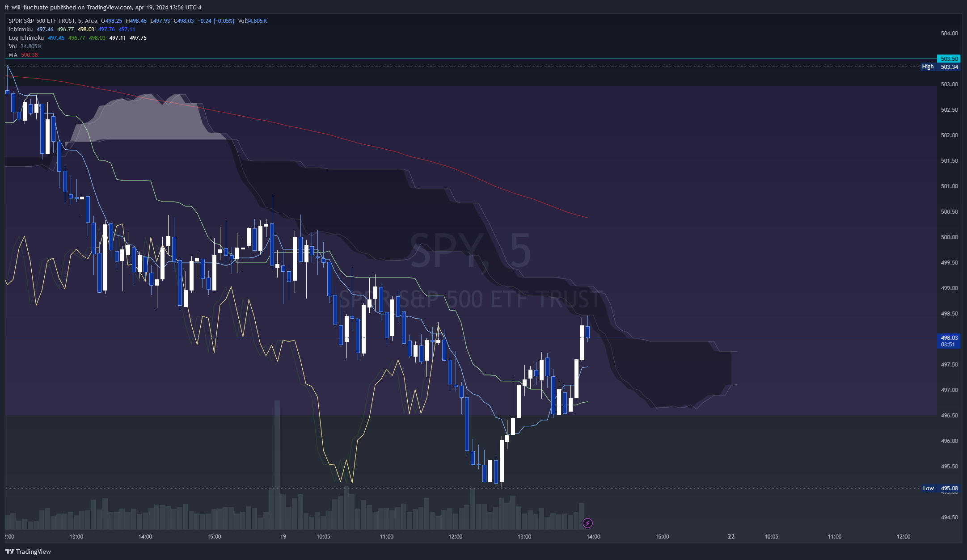The width and height of the screenshot is (967, 560).
Task: Click the 500.00 price axis tick
Action: coord(949,237)
